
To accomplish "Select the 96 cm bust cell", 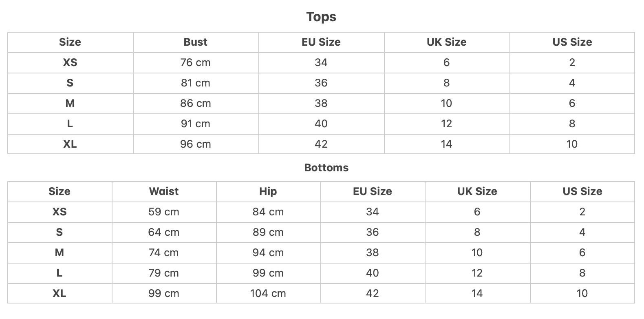I will (196, 144).
